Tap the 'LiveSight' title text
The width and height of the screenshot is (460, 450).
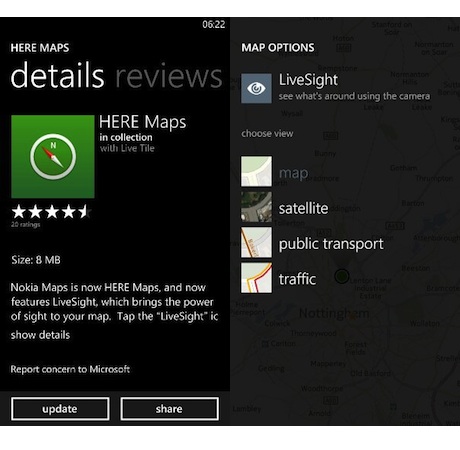tap(308, 80)
